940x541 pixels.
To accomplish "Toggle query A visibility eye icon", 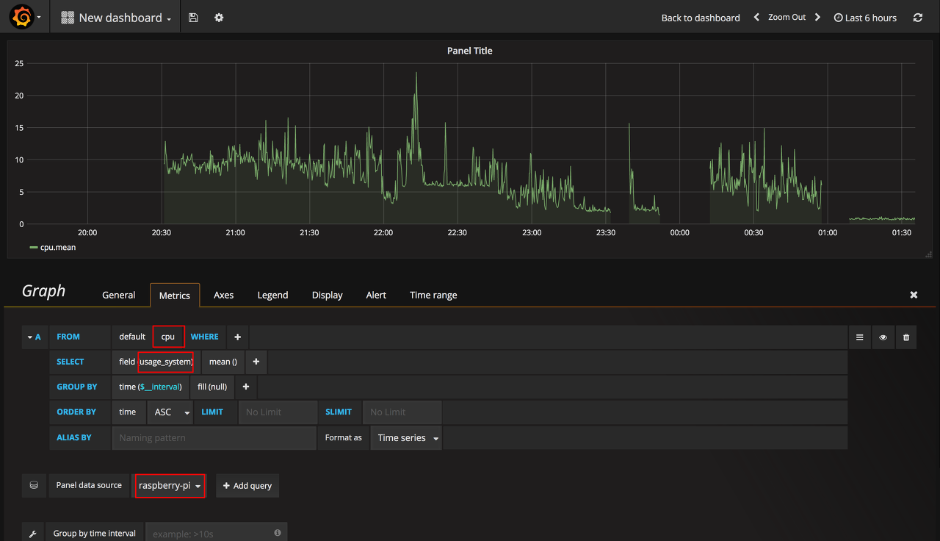I will (x=882, y=338).
